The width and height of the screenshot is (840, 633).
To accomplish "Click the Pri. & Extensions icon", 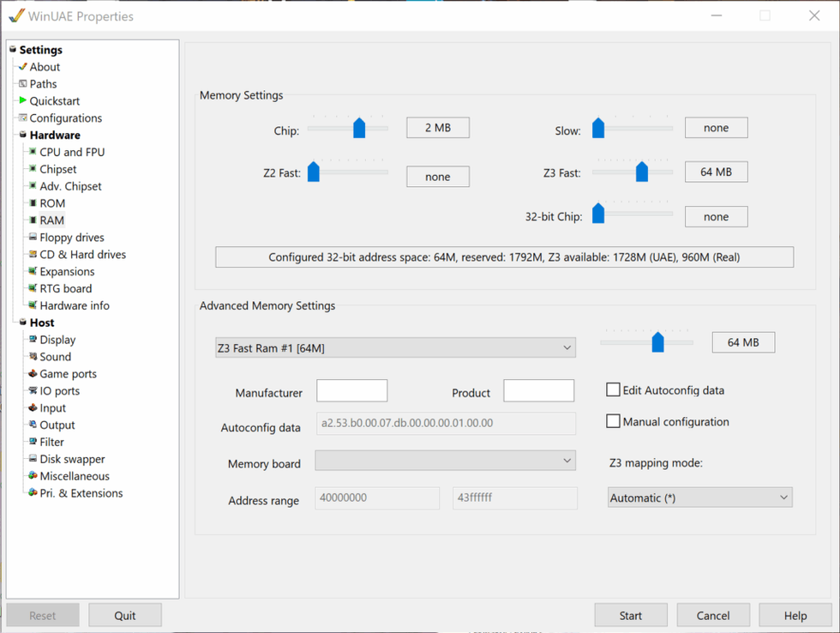I will coord(33,493).
